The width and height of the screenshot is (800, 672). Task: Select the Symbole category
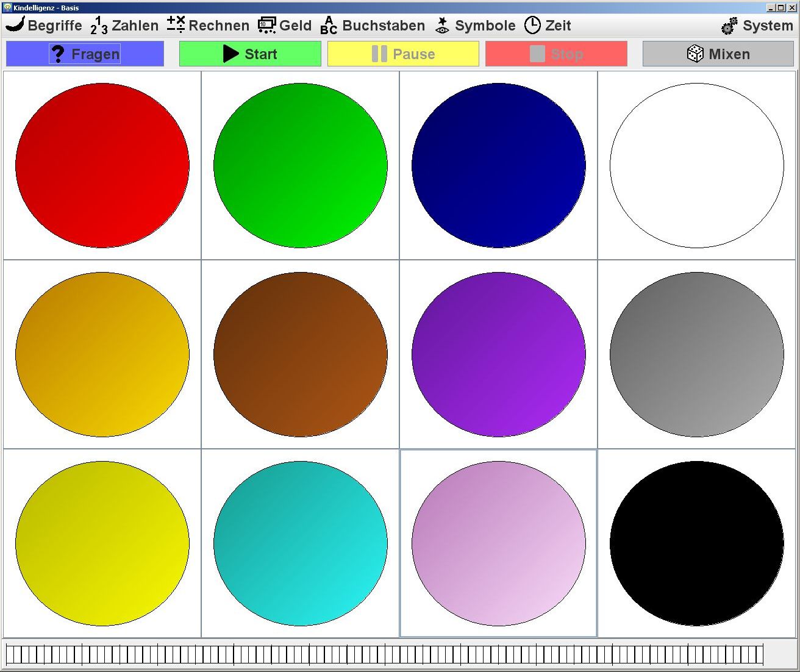(x=476, y=25)
